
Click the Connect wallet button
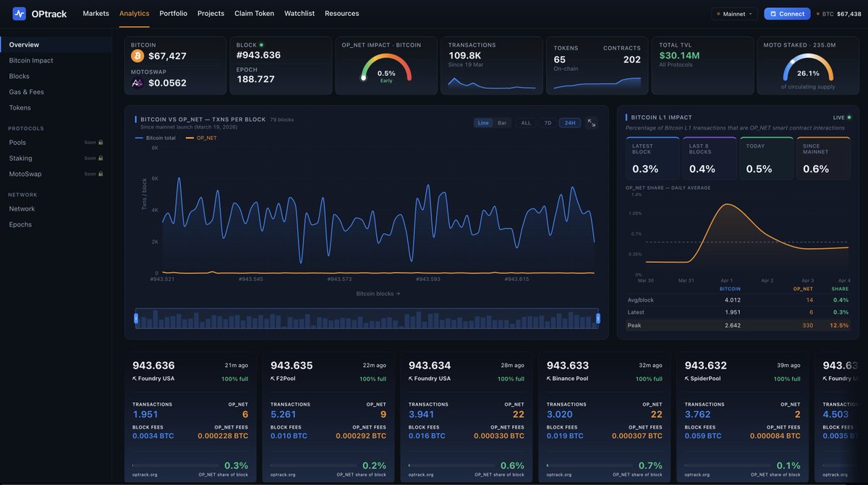pyautogui.click(x=788, y=14)
